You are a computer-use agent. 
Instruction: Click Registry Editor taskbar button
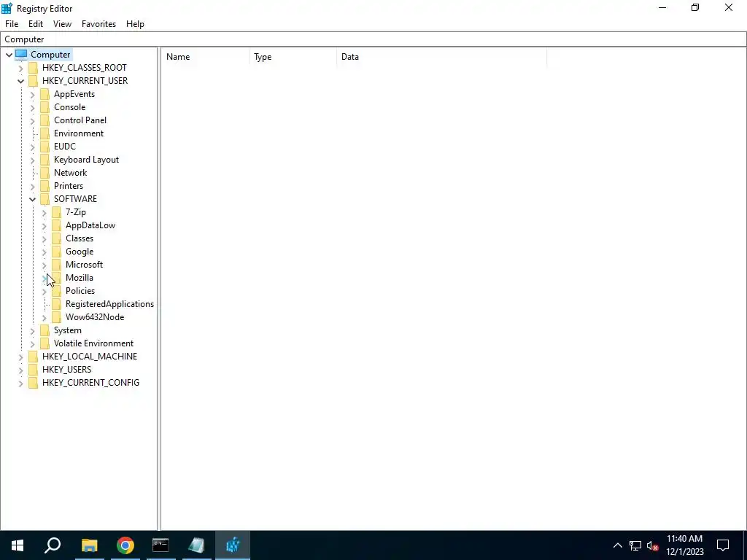click(233, 545)
